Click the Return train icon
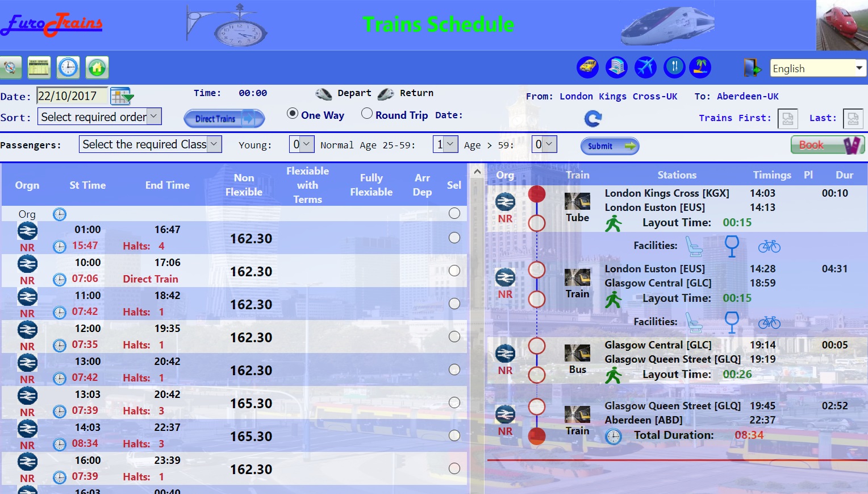Image resolution: width=868 pixels, height=494 pixels. (386, 94)
